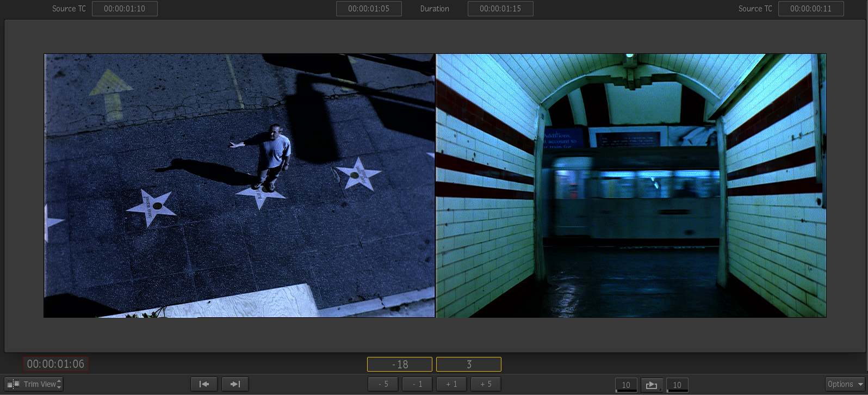
Task: Click the right Source TC label
Action: click(755, 9)
